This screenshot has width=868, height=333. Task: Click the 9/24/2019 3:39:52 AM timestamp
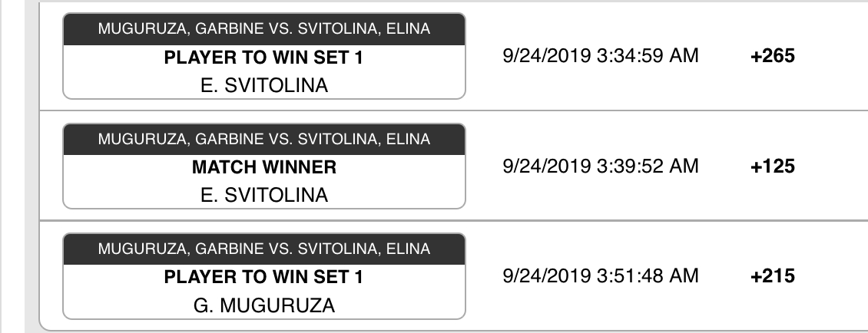point(599,166)
